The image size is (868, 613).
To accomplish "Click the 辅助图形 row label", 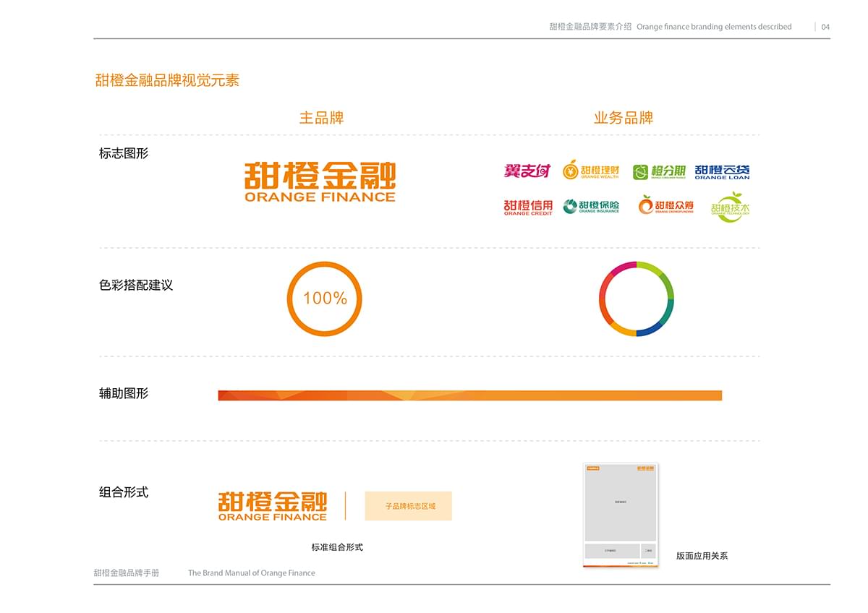I will 124,393.
